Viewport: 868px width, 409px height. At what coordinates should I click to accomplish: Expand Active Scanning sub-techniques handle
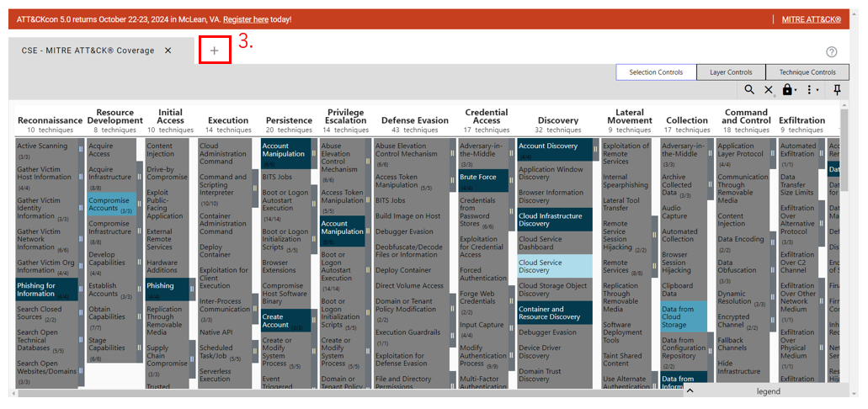pyautogui.click(x=81, y=150)
